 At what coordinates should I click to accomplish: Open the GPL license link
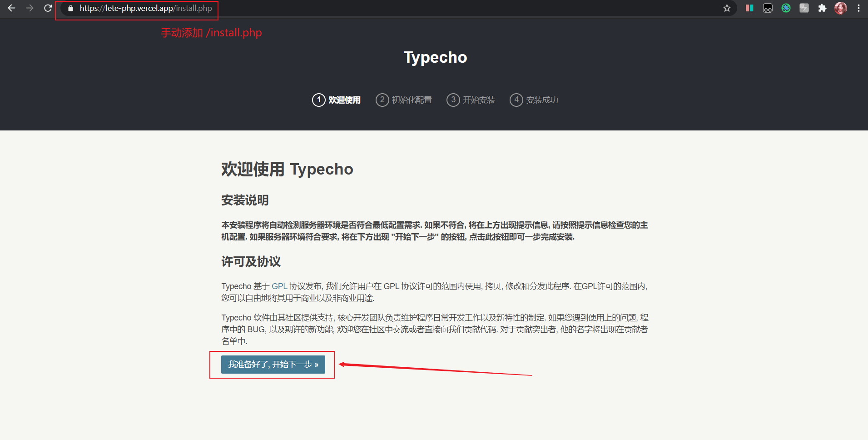(x=279, y=286)
